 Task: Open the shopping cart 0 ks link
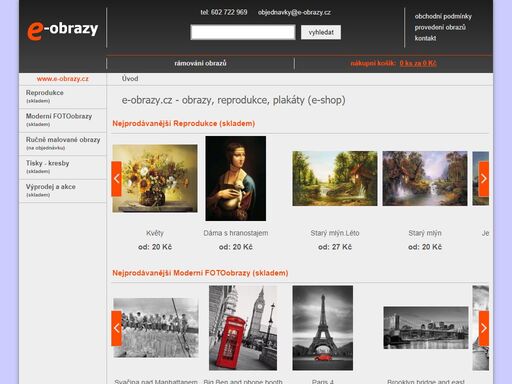418,63
